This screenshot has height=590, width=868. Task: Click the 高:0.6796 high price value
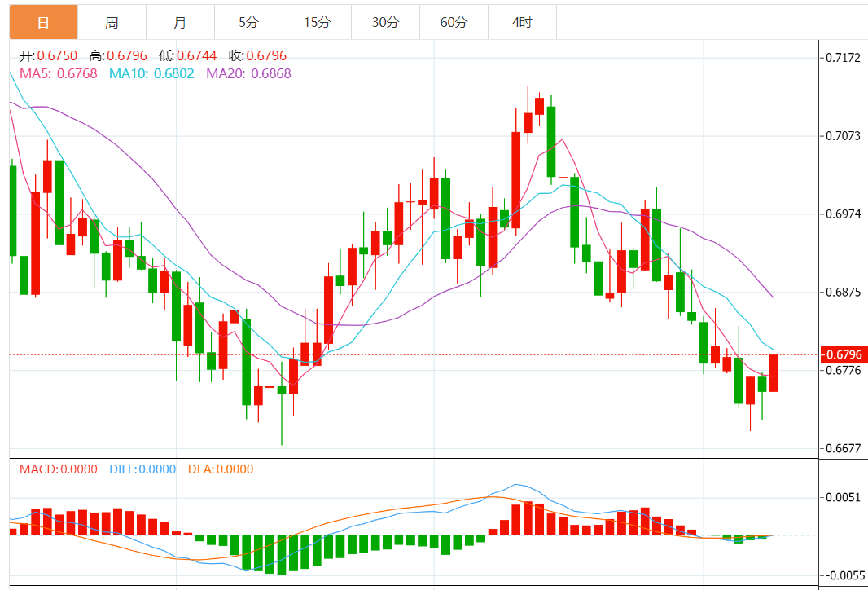(x=118, y=56)
